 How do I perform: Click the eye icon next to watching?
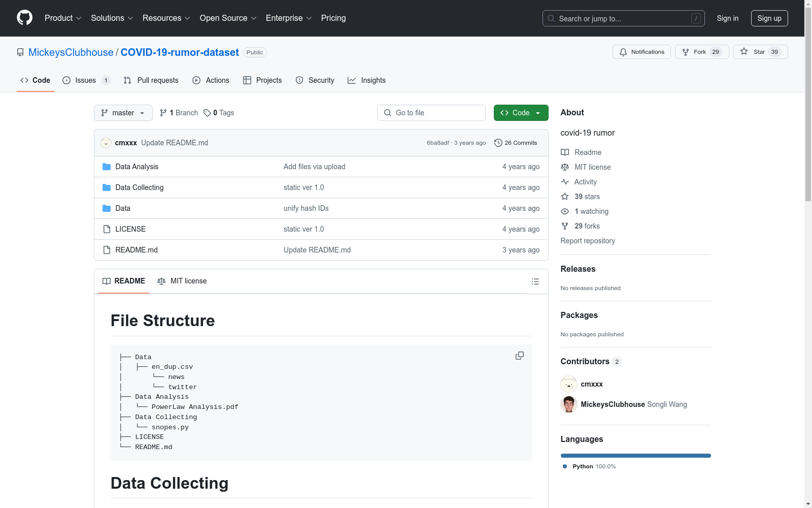click(565, 211)
